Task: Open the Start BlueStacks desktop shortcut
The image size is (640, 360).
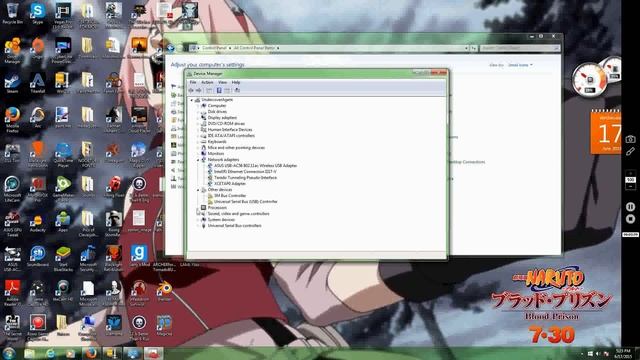Action: pos(63,258)
